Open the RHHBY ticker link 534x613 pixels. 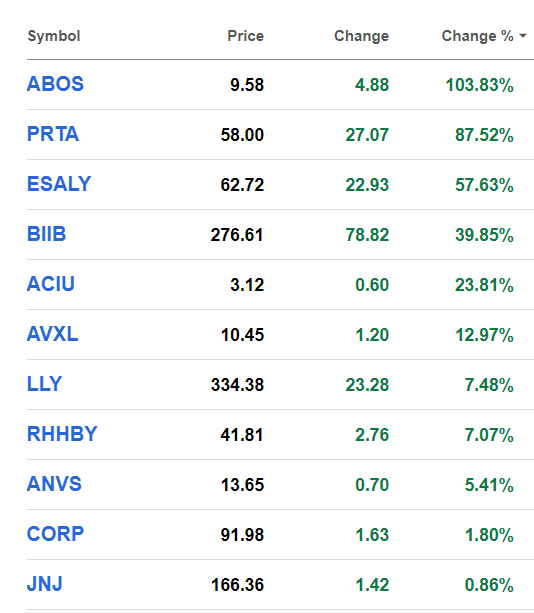click(x=62, y=434)
